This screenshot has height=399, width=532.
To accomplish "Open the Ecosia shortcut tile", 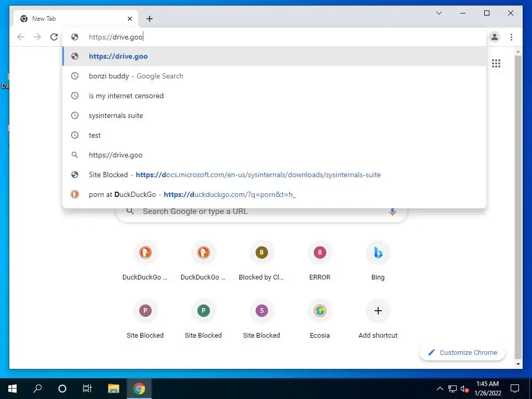I will click(320, 320).
